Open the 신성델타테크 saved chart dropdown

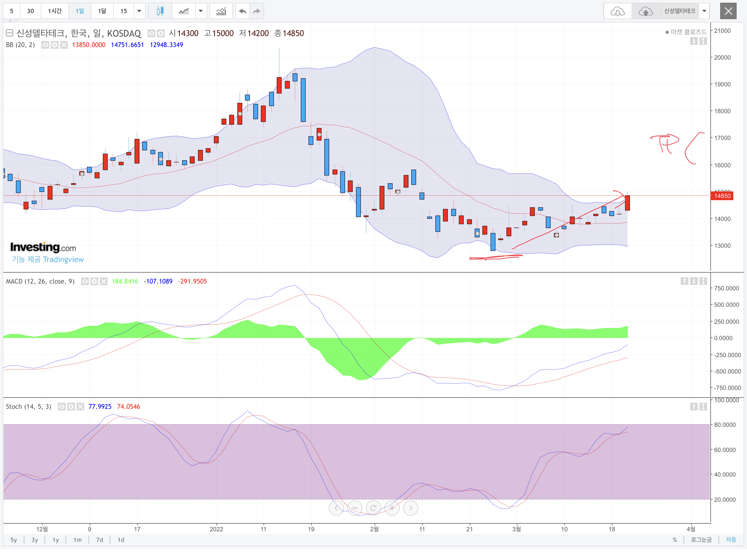(704, 11)
